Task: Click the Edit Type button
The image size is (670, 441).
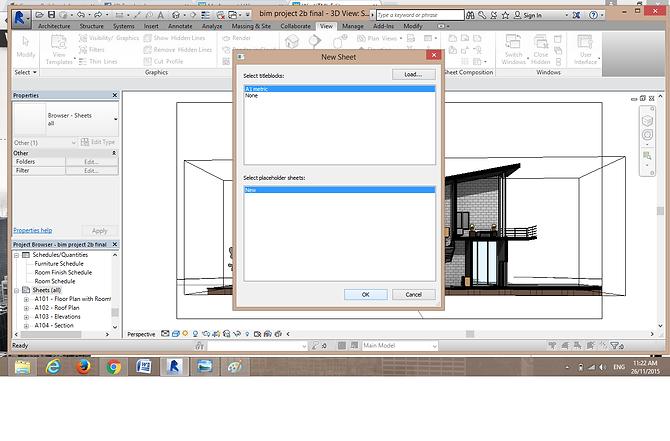Action: click(x=98, y=142)
